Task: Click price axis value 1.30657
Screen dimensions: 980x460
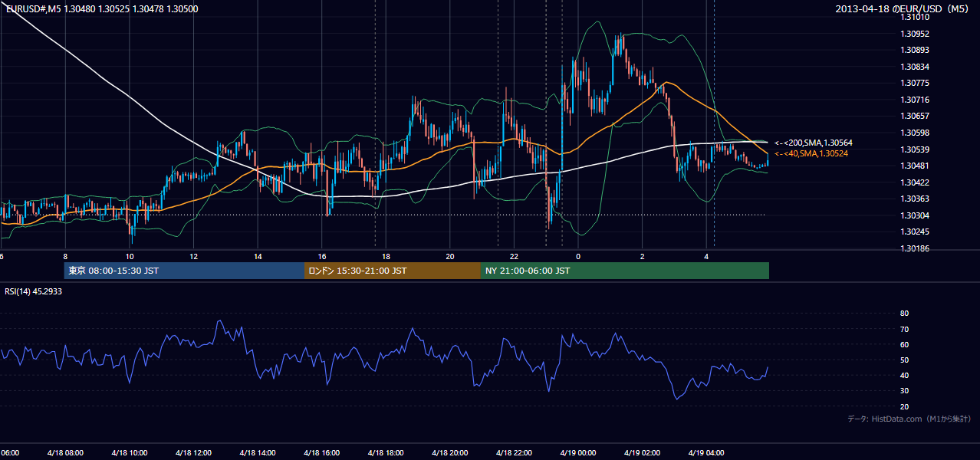Action: pyautogui.click(x=915, y=116)
